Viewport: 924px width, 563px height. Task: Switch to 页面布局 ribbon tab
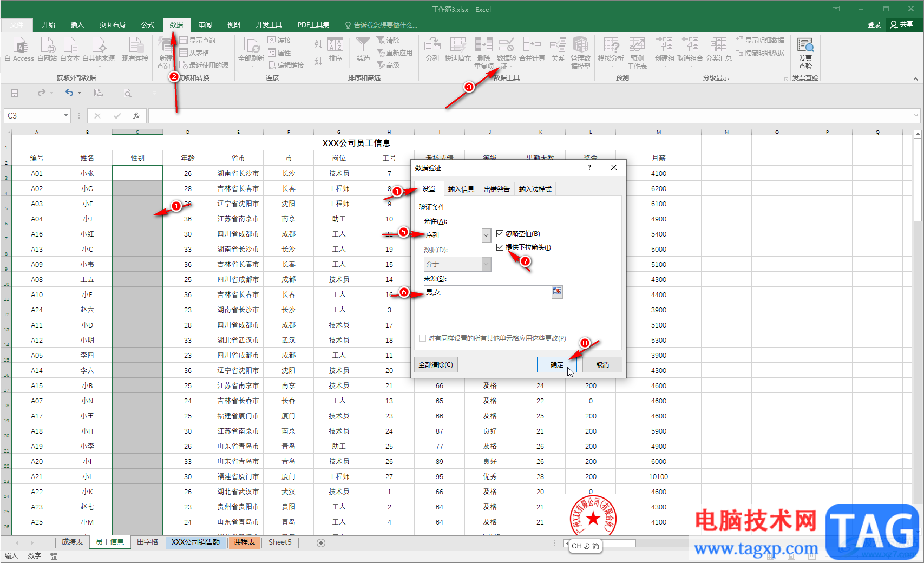pyautogui.click(x=113, y=25)
